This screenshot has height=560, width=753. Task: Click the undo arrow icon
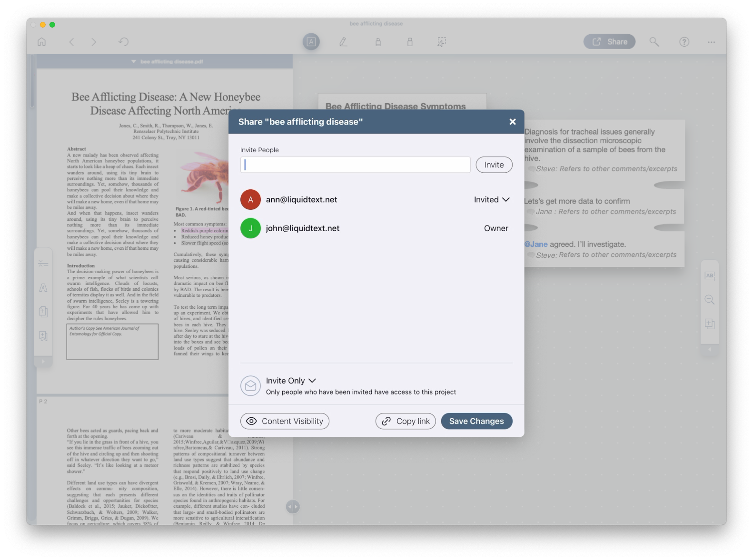123,42
